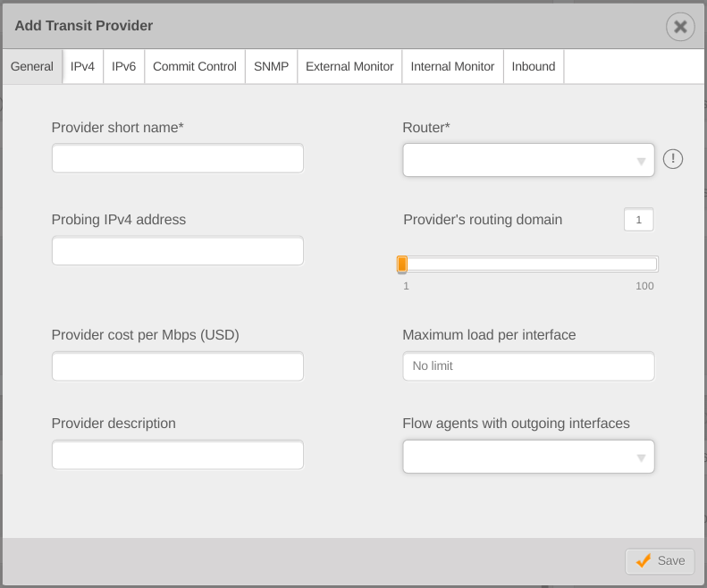Switch to the IPv6 tab
Screen dimensions: 707x588
click(x=123, y=67)
